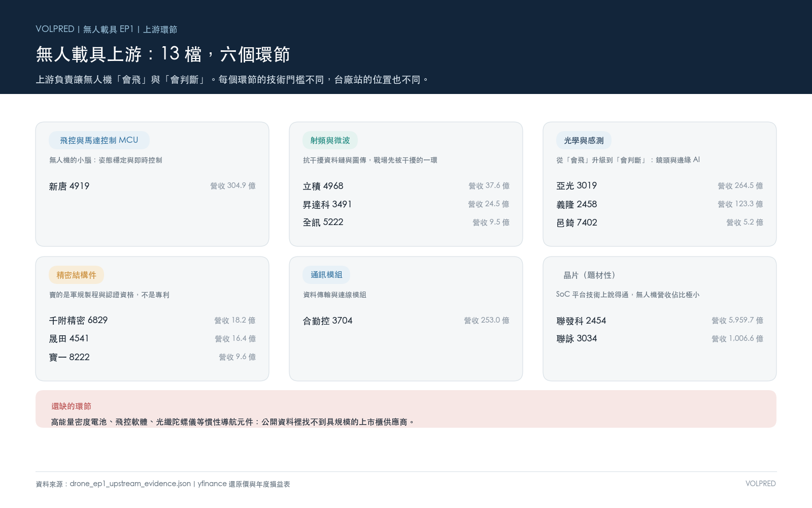Select stock 邑錡 7402
The height and width of the screenshot is (508, 812).
pos(577,223)
